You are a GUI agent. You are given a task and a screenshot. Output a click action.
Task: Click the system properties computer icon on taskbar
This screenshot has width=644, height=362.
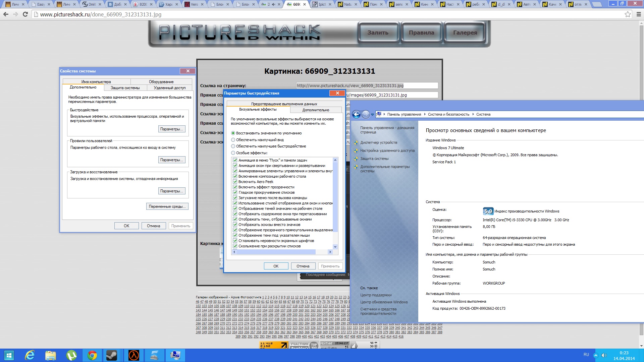(x=175, y=355)
